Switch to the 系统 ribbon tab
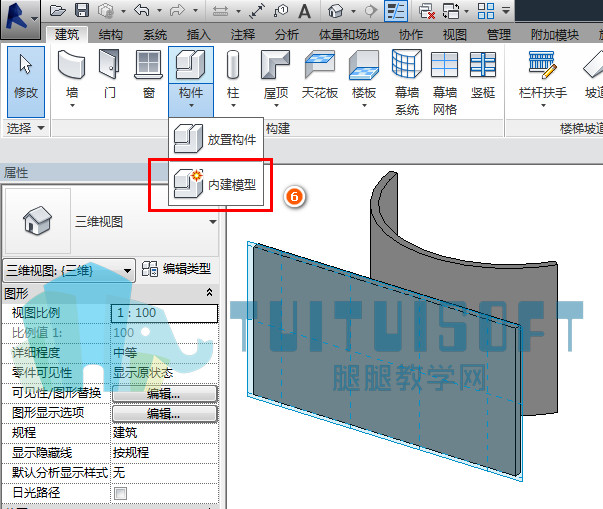 coord(155,35)
